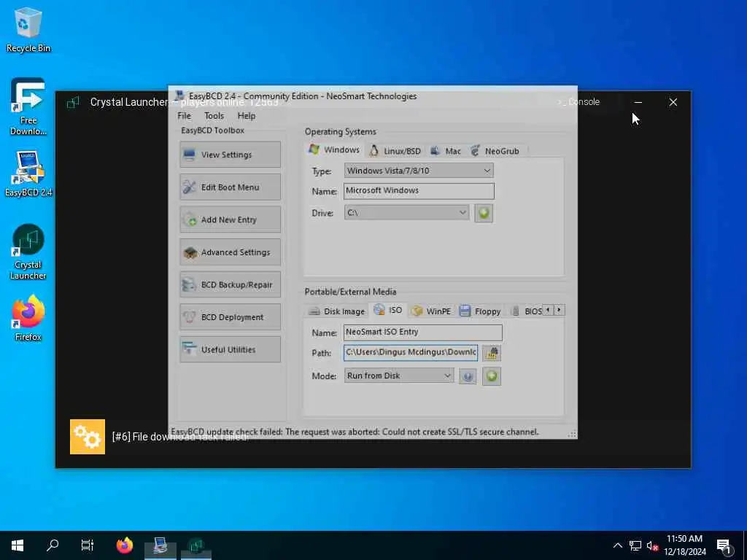Open the Console in Crystal Launcher
This screenshot has width=747, height=560.
579,102
